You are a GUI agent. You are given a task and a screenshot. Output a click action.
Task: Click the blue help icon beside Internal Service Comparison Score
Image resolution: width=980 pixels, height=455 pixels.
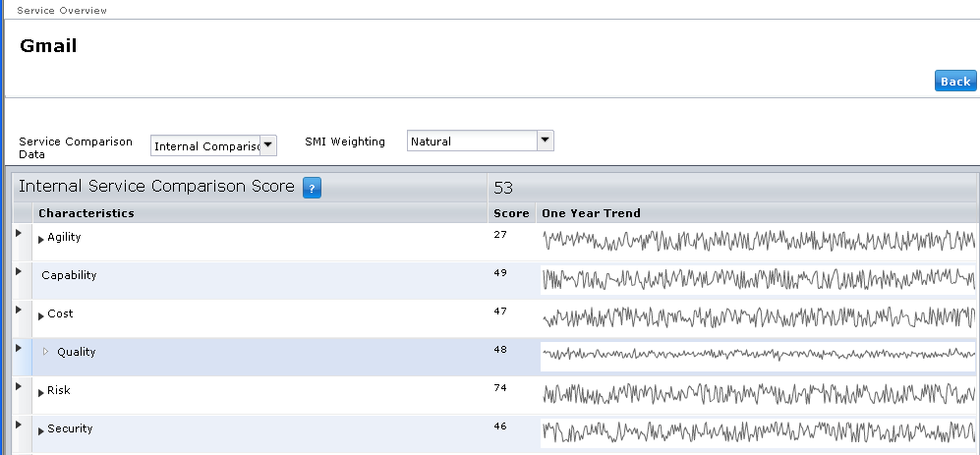click(312, 188)
